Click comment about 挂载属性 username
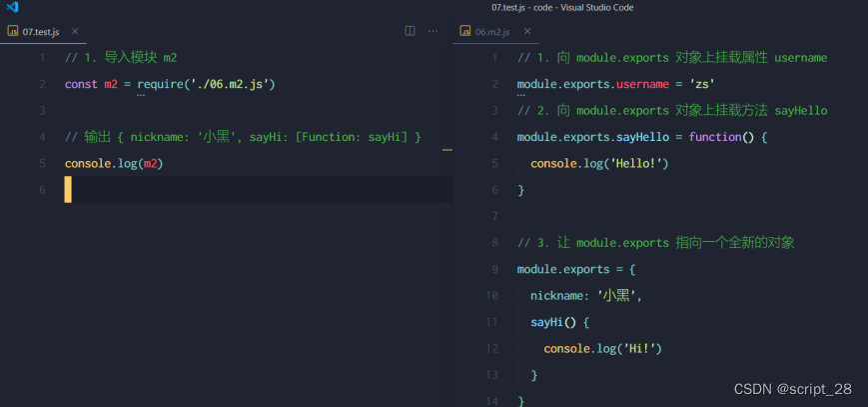 click(672, 58)
